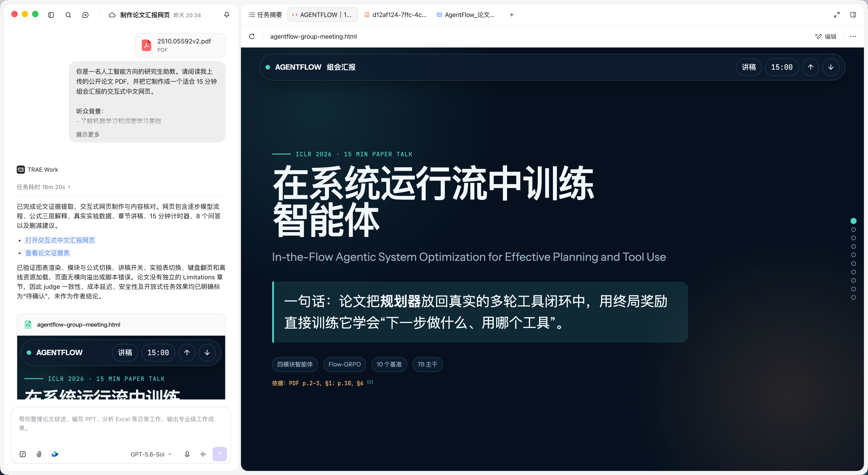Select the last slide navigation dot
The height and width of the screenshot is (475, 868).
click(853, 297)
